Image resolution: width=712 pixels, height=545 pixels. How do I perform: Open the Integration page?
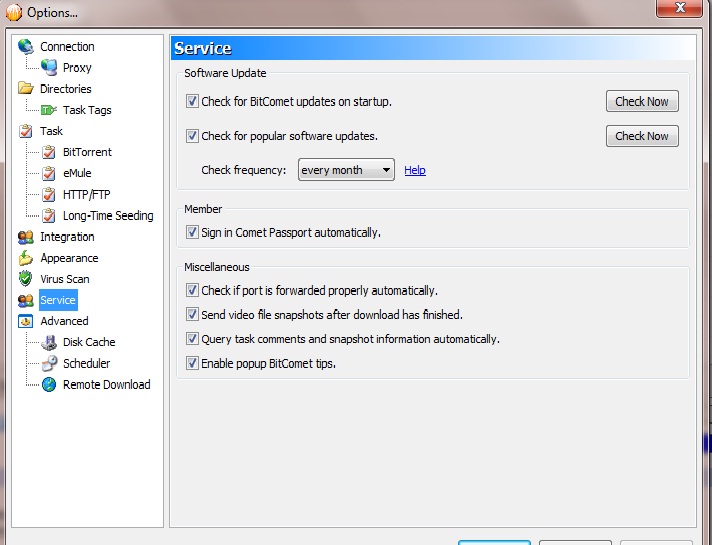67,237
